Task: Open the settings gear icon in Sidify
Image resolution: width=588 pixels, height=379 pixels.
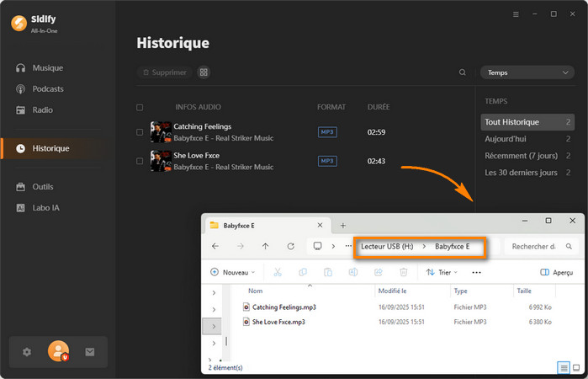Action: tap(27, 352)
